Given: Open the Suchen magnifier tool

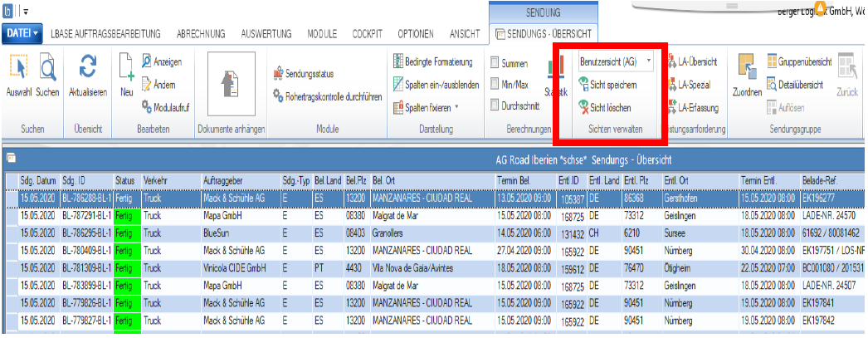Looking at the screenshot, I should point(47,67).
